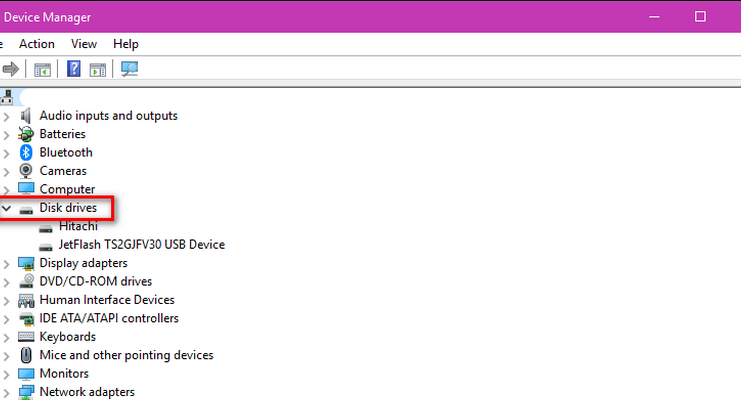The image size is (741, 400).
Task: Open the View menu
Action: tap(84, 44)
